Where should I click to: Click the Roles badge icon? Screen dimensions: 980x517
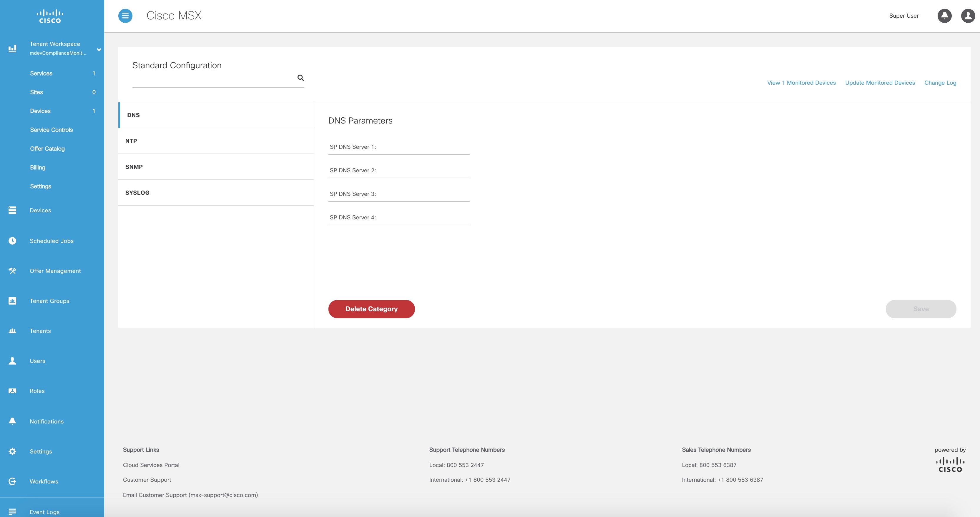[x=12, y=391]
